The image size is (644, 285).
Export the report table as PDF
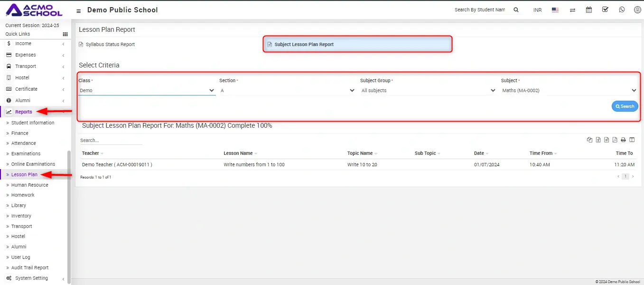coord(615,140)
